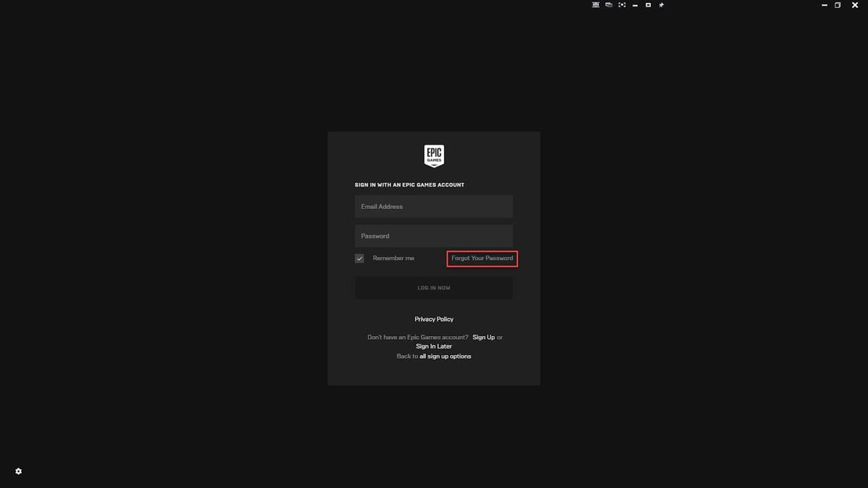The image size is (868, 488).
Task: Open the settings gear in bottom-left corner
Action: click(x=18, y=471)
